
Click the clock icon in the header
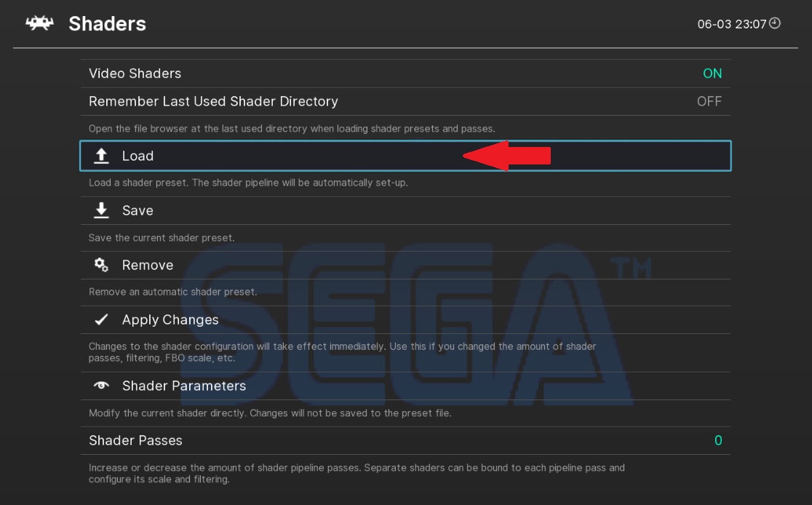775,23
